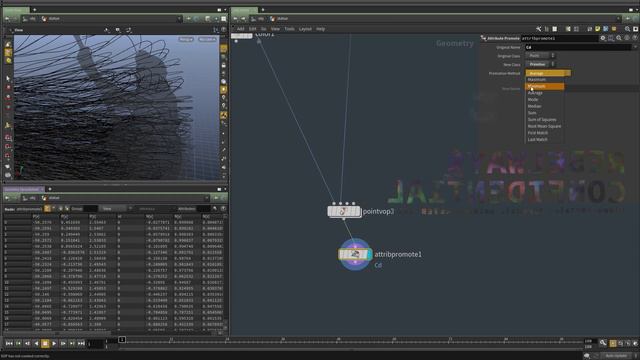Jump to first frame button
This screenshot has height=360, width=640.
[9, 344]
